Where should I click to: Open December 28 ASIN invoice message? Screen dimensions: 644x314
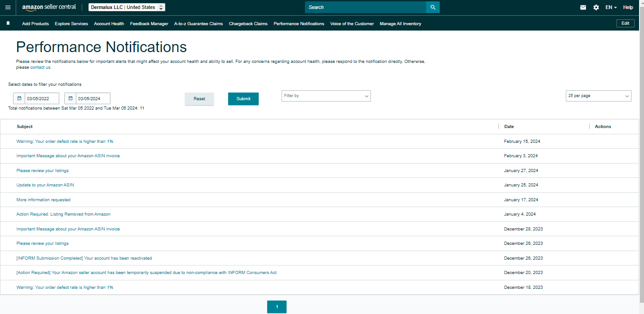tap(68, 229)
